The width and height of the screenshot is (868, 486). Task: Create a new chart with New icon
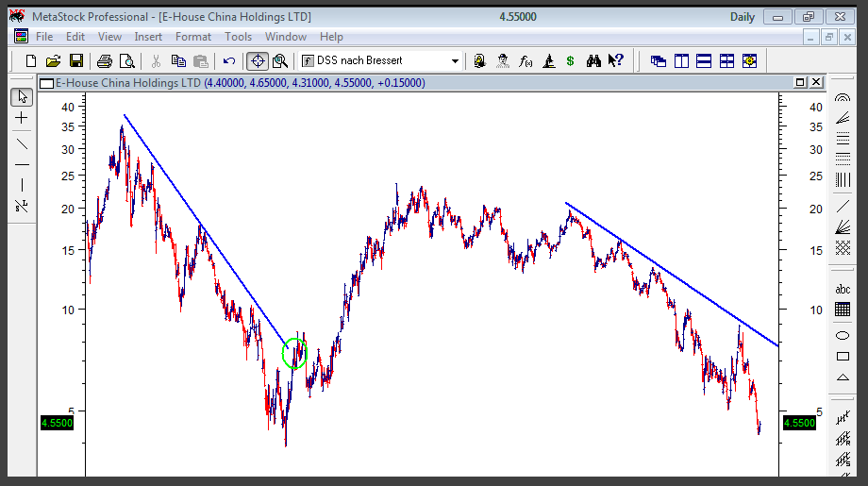point(31,61)
